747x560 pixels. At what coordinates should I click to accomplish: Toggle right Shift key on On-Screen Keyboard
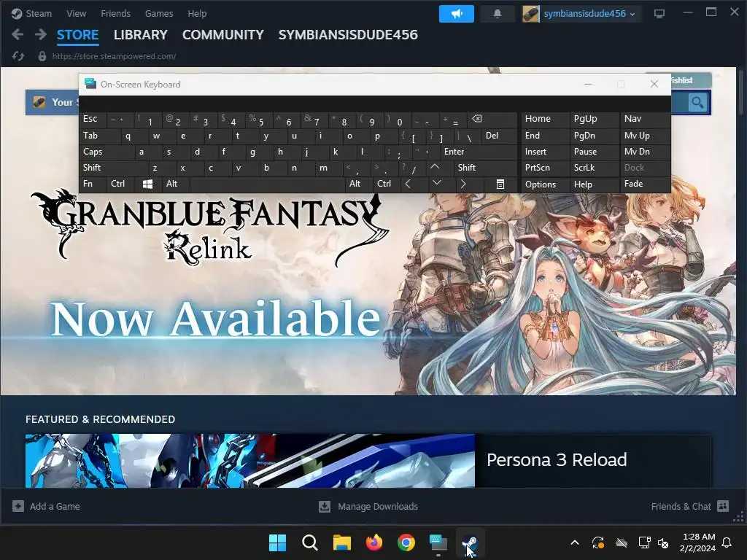coord(485,168)
